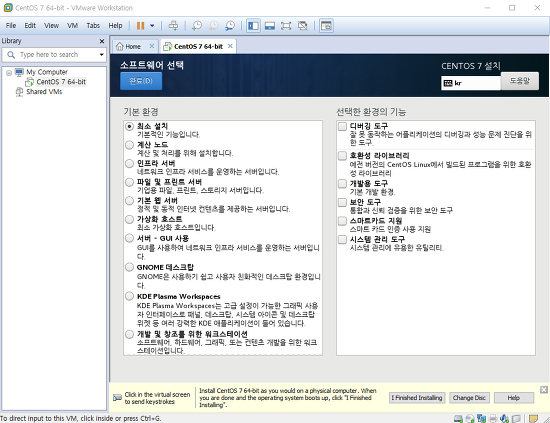Click the blue 완료(D) done button
Screen dimensions: 550x423
click(141, 81)
